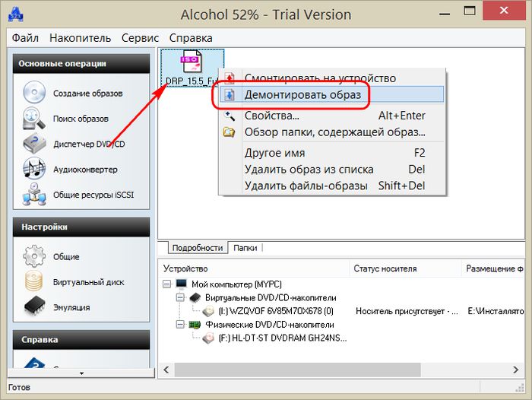Image resolution: width=532 pixels, height=400 pixels.
Task: Click the Создание образов disc icon
Action: [34, 94]
